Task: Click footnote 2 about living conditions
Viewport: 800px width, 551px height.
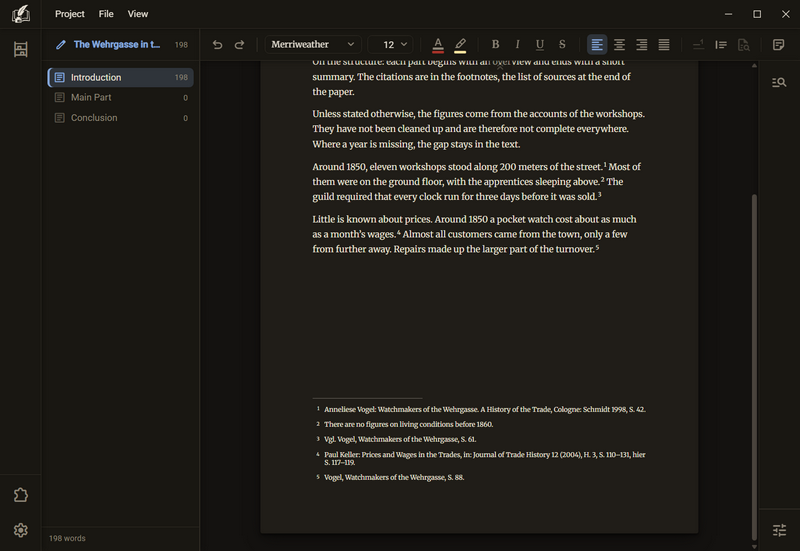Action: click(408, 424)
